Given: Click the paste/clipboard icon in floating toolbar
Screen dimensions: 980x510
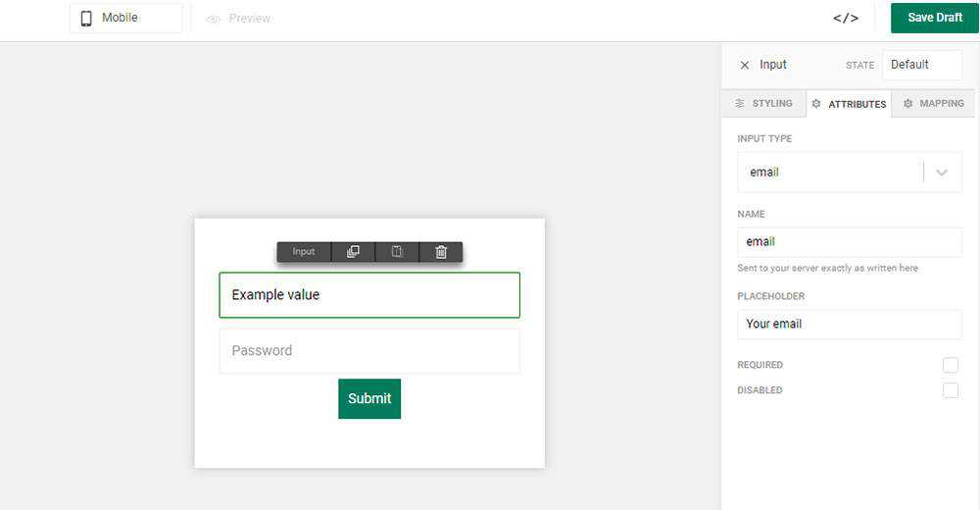Looking at the screenshot, I should (x=397, y=252).
